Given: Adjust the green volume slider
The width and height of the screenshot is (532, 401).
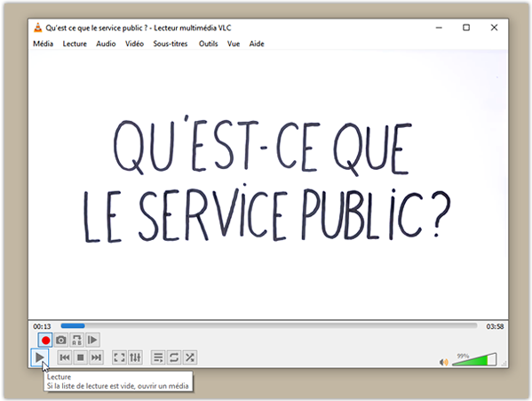Looking at the screenshot, I should [x=474, y=360].
